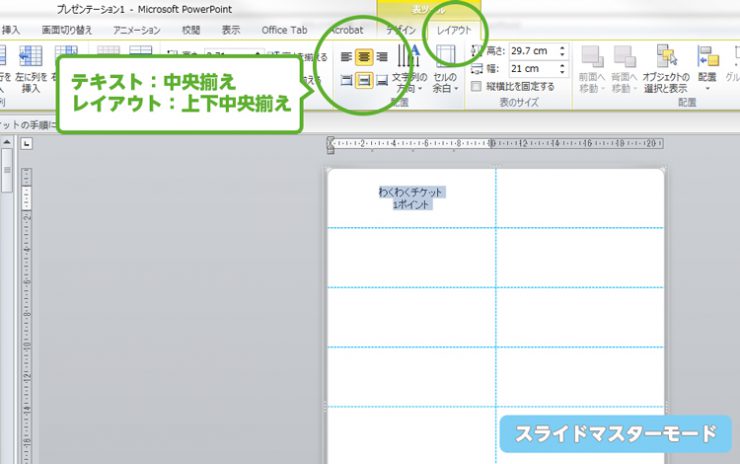The height and width of the screenshot is (464, 740).
Task: Expand the Cell Margins (セルの余白) dropdown arrow
Action: [x=456, y=89]
